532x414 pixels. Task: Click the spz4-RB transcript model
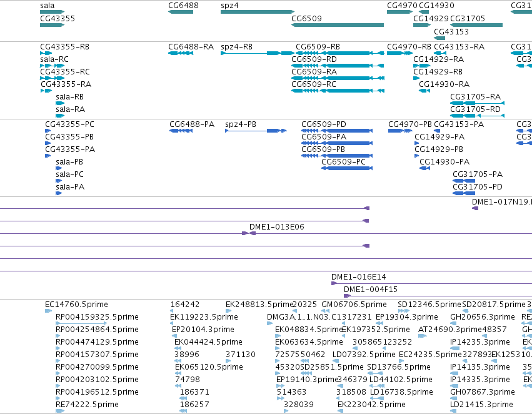click(x=257, y=53)
